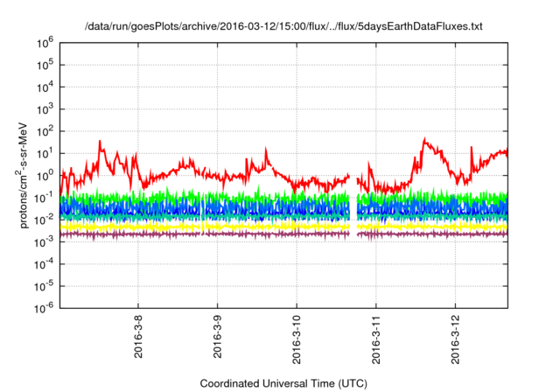Click the 10^-5 y-axis tick label
This screenshot has width=560, height=392.
pos(44,287)
